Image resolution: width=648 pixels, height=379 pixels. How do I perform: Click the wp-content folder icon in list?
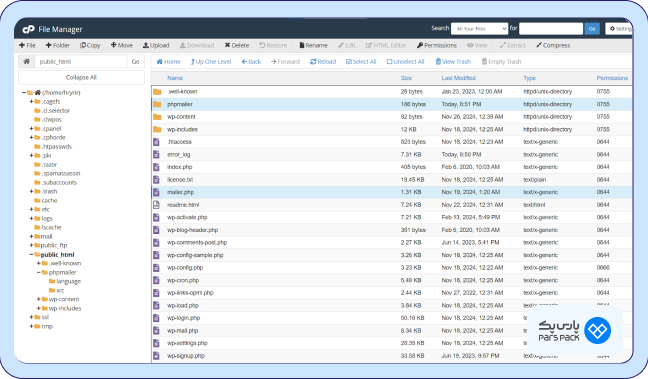157,117
